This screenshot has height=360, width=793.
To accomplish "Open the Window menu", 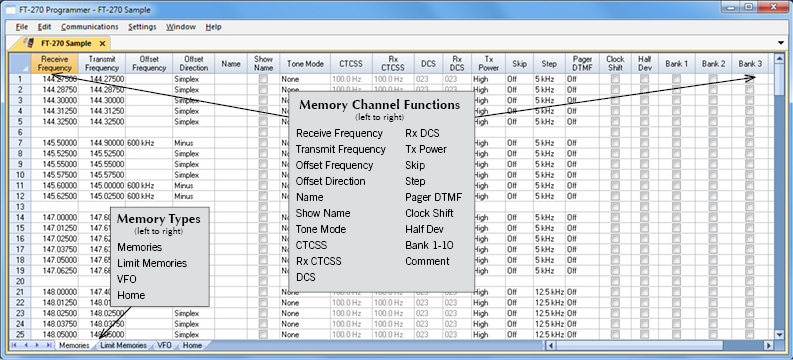I will point(181,27).
